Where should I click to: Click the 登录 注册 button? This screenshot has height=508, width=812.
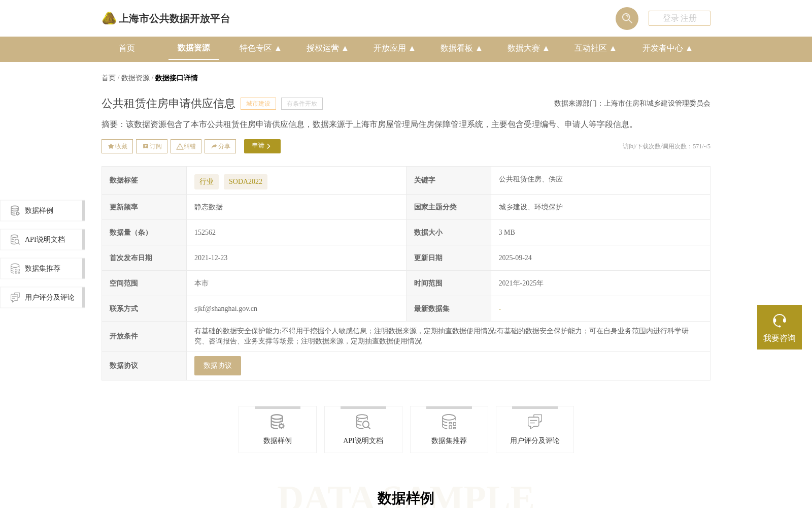pos(680,18)
